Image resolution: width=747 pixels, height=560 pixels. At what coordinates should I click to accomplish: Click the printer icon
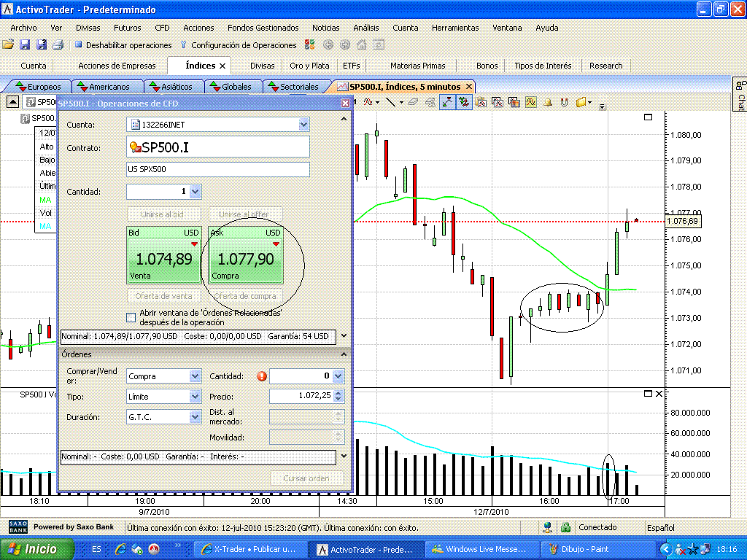coord(58,44)
